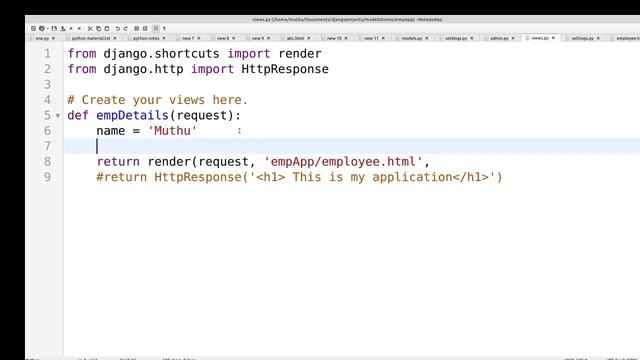This screenshot has width=640, height=360.
Task: Switch to the one.py tab
Action: (x=42, y=38)
